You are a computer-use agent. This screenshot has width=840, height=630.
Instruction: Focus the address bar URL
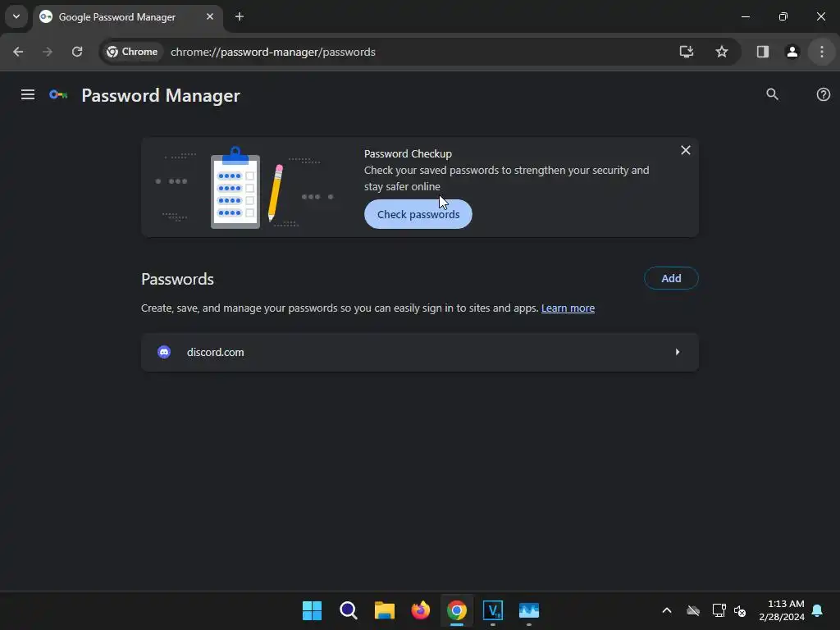272,52
